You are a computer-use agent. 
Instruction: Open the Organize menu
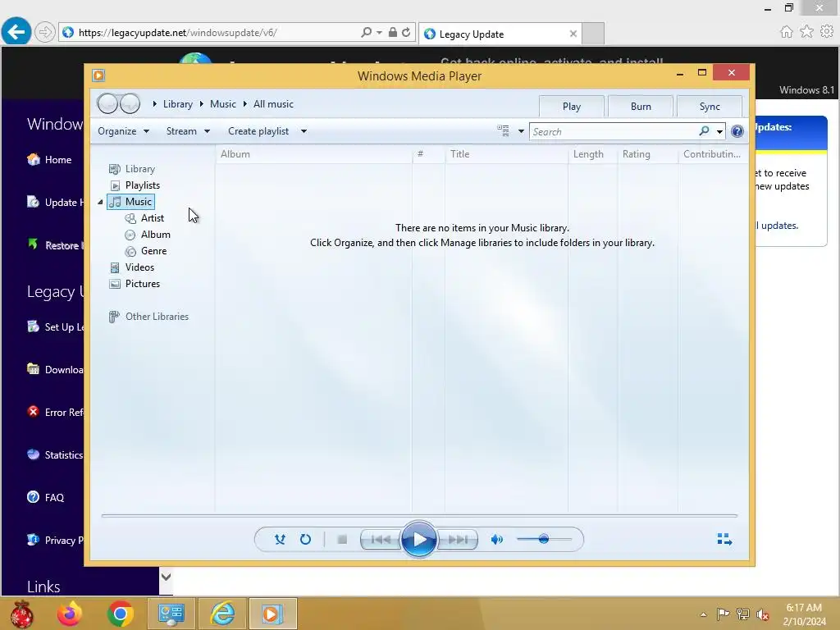(x=123, y=131)
